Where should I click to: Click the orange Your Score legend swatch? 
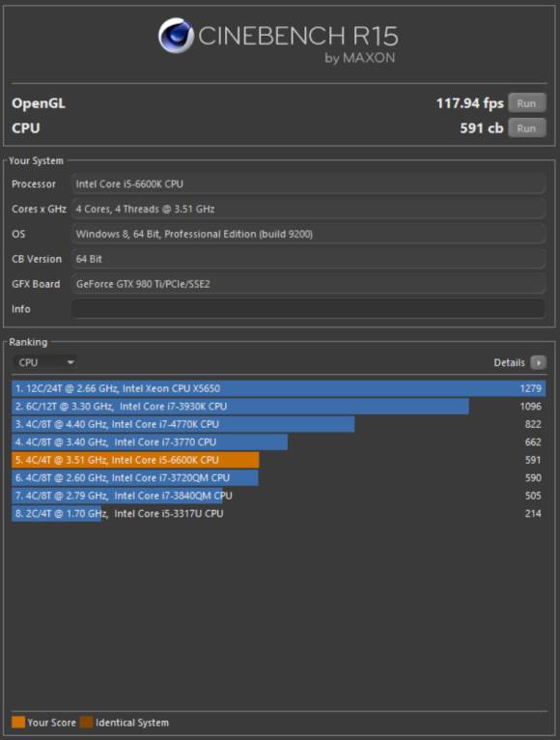(x=18, y=722)
